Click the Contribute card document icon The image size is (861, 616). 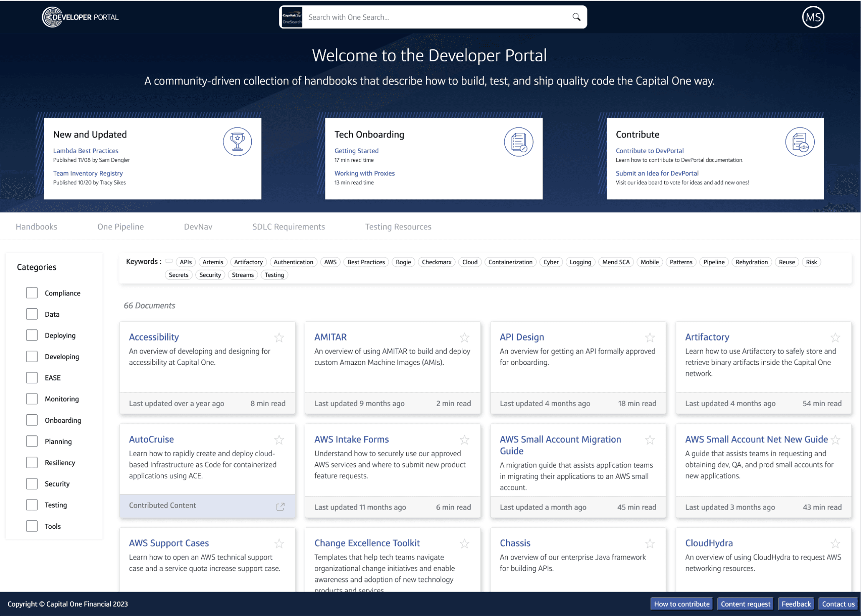(x=799, y=142)
